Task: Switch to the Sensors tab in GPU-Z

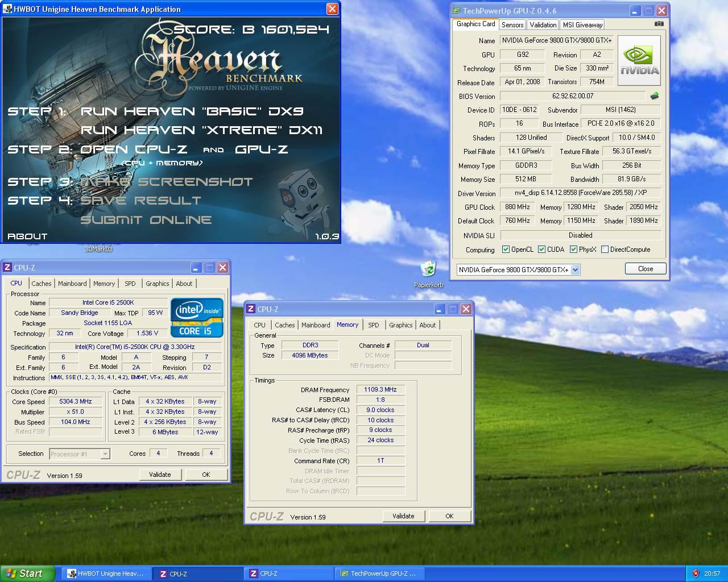Action: click(512, 24)
